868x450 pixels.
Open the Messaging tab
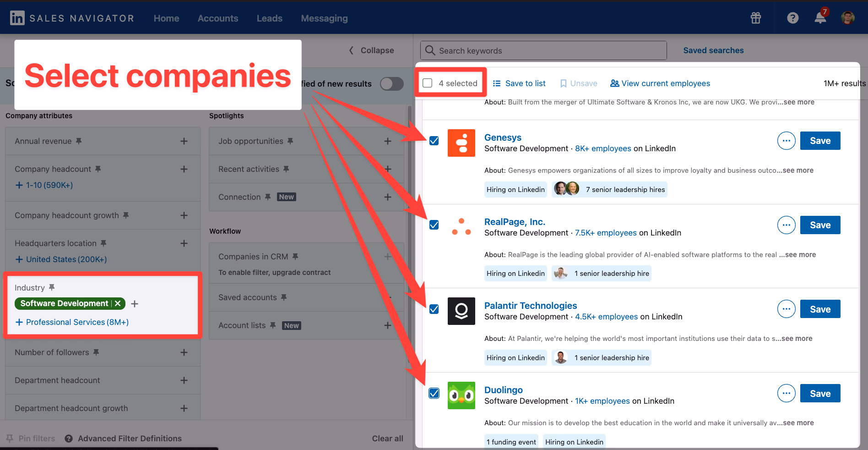click(x=325, y=18)
